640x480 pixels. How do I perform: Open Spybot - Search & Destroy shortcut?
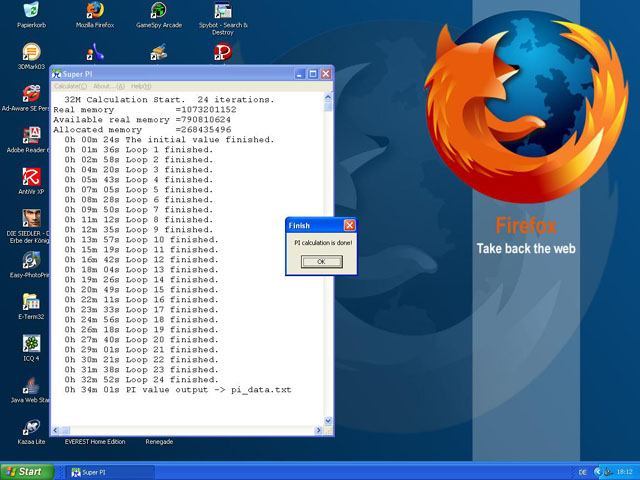click(x=223, y=18)
